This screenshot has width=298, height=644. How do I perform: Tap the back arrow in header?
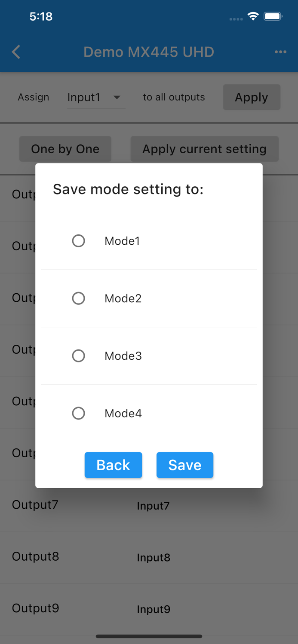(16, 52)
